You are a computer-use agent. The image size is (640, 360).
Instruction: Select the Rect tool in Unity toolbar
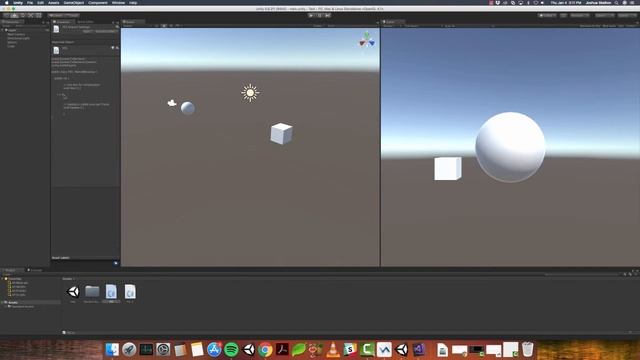(x=38, y=16)
